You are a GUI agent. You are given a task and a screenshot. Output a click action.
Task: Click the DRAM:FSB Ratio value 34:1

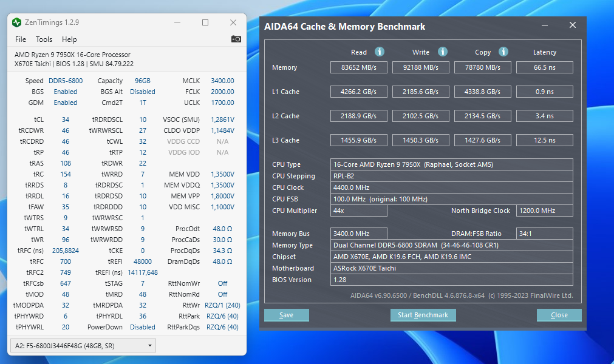545,234
